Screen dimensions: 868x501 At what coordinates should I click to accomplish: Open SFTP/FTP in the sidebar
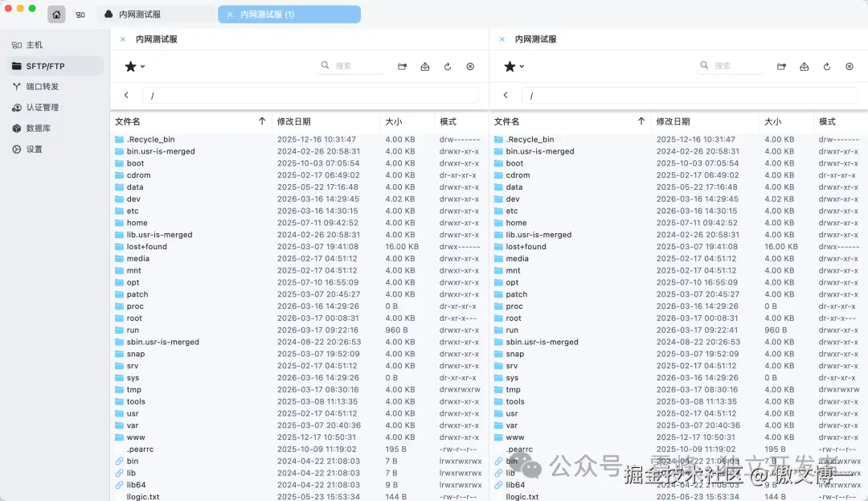point(55,66)
